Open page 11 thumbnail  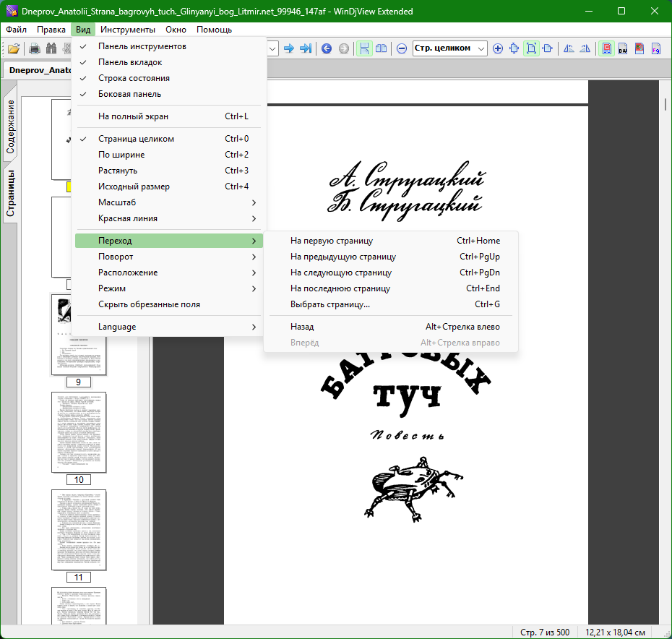click(x=79, y=530)
